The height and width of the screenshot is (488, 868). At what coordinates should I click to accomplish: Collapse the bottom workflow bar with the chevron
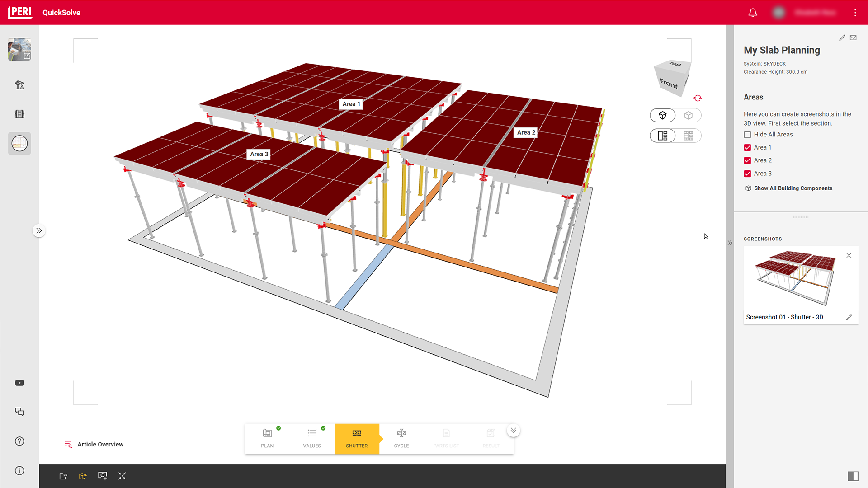513,430
